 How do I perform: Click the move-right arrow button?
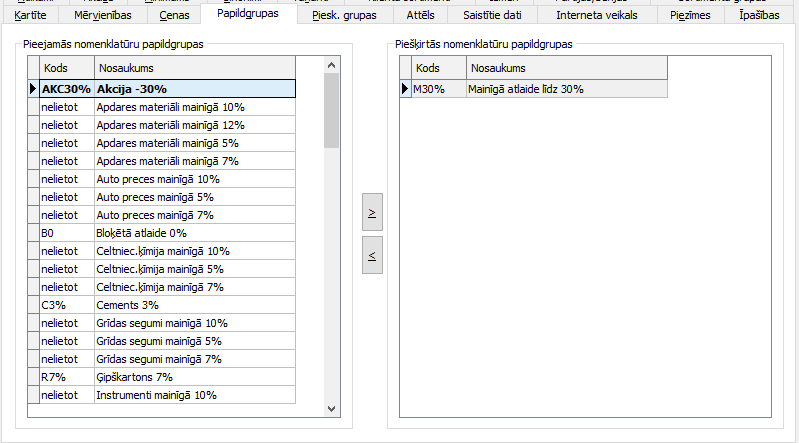[372, 213]
